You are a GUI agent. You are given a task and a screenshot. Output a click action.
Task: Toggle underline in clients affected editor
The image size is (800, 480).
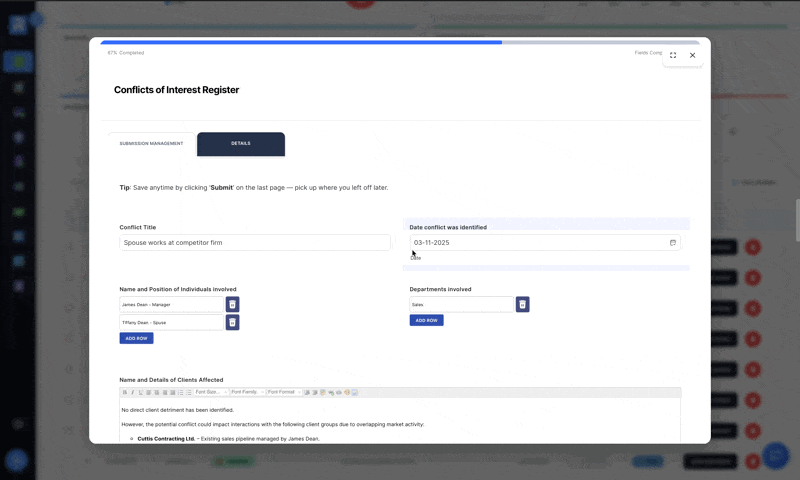(x=141, y=392)
